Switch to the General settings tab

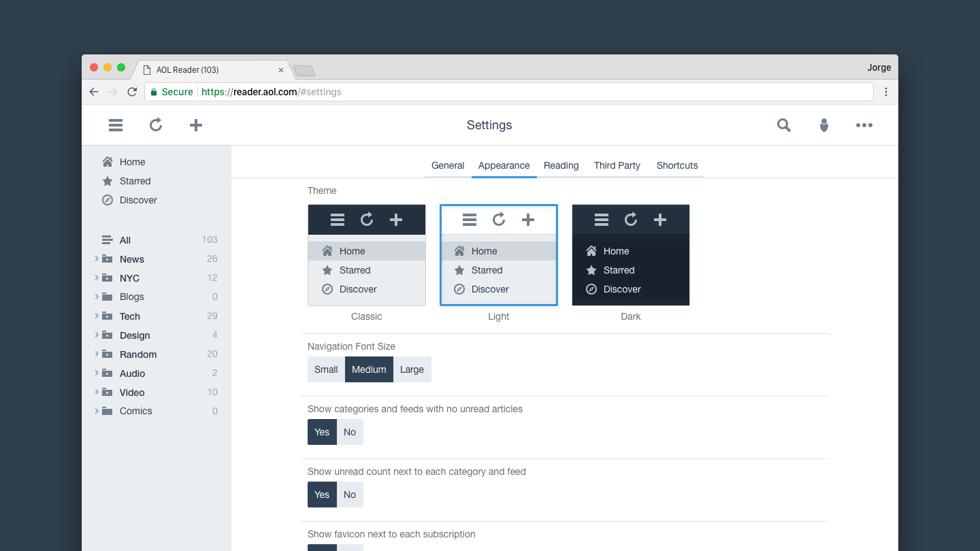coord(448,165)
